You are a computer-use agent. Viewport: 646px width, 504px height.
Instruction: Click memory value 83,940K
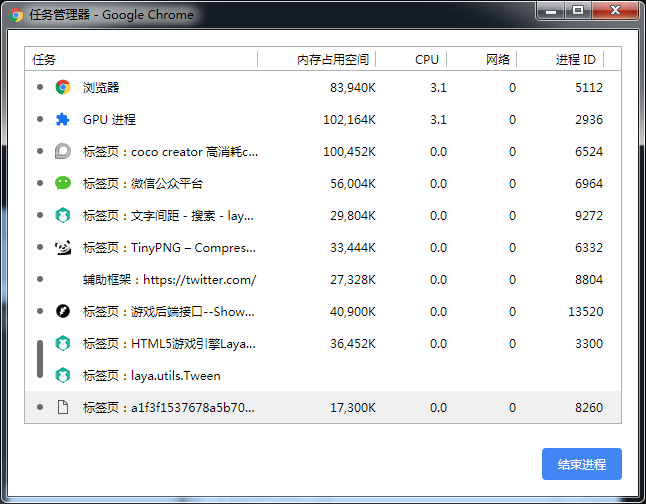[x=353, y=88]
